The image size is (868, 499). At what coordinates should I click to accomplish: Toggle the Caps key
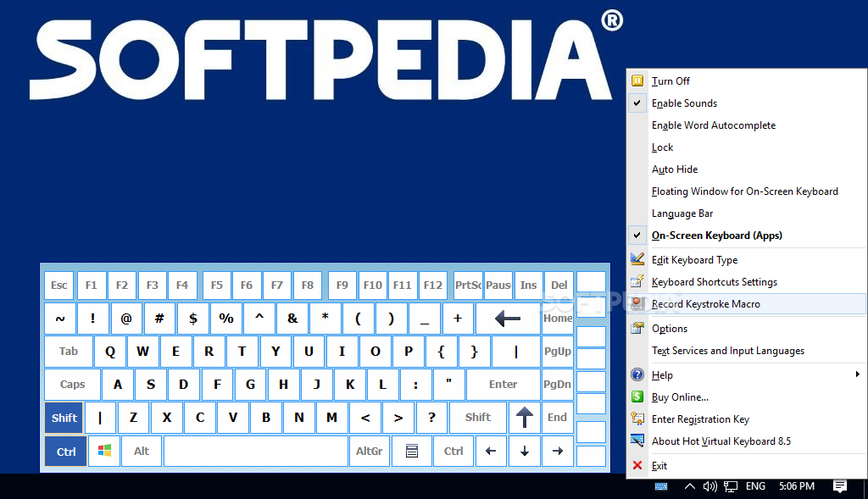tap(73, 385)
